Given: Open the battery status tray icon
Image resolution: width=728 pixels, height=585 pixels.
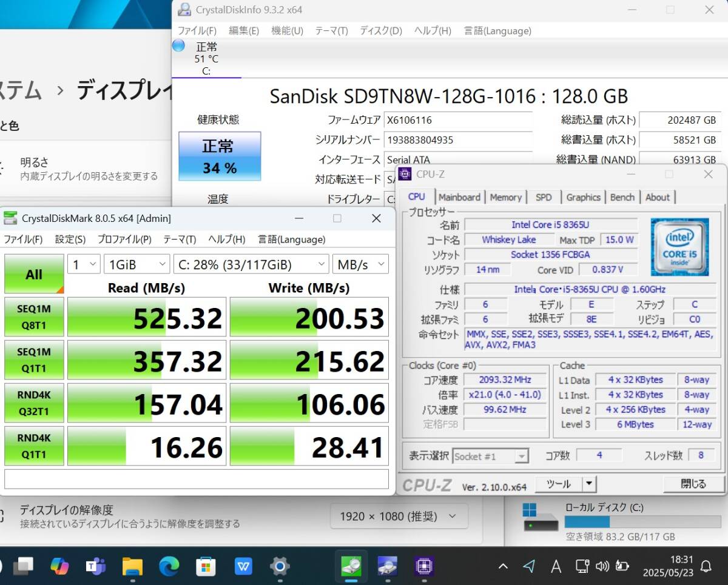Looking at the screenshot, I should pyautogui.click(x=622, y=566).
